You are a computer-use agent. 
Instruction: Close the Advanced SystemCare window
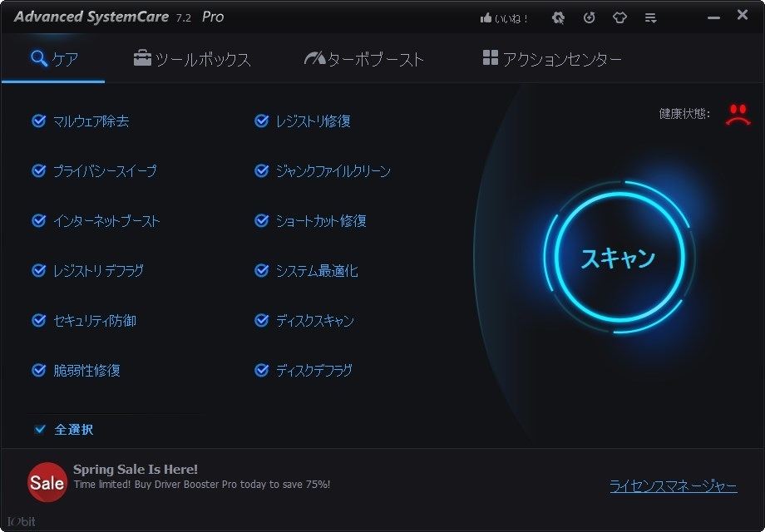(742, 15)
